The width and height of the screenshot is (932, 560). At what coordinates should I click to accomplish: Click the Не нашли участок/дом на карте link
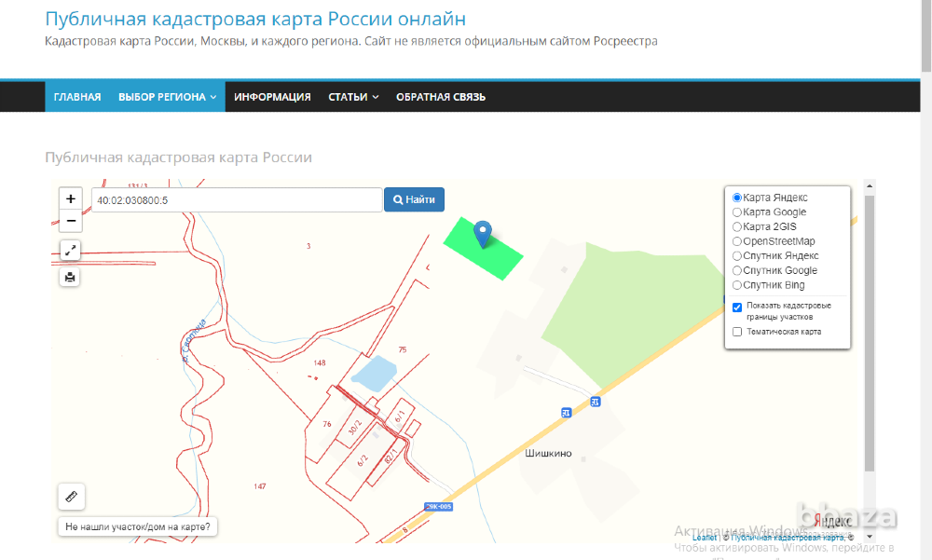138,526
